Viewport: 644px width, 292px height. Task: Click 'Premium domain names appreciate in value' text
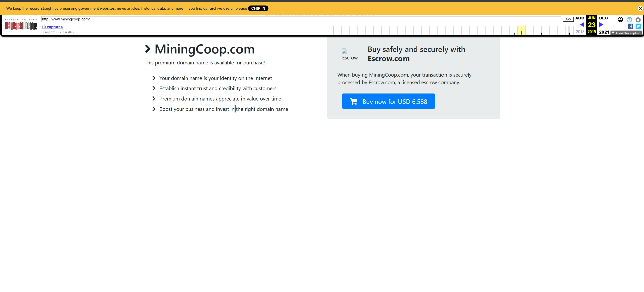tap(220, 99)
